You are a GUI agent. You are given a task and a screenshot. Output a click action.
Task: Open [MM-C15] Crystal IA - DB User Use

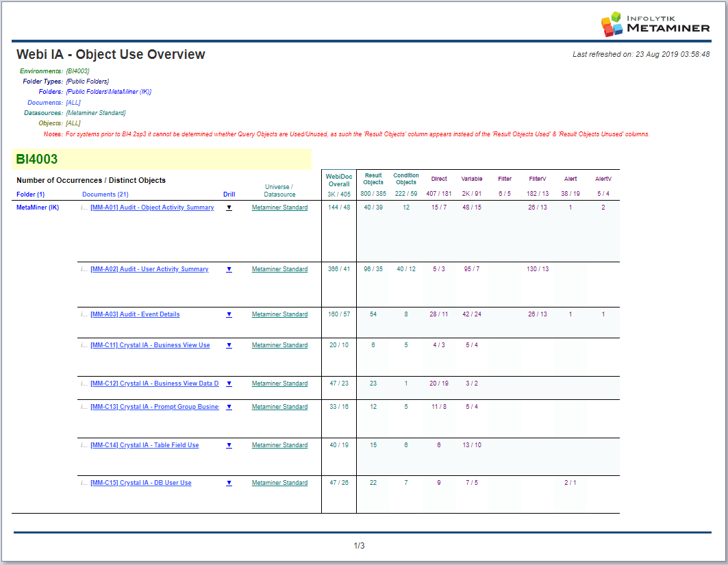click(x=140, y=483)
